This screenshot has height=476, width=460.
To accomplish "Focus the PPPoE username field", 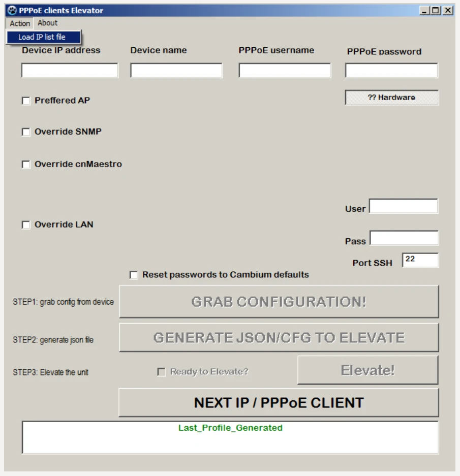I will (285, 71).
